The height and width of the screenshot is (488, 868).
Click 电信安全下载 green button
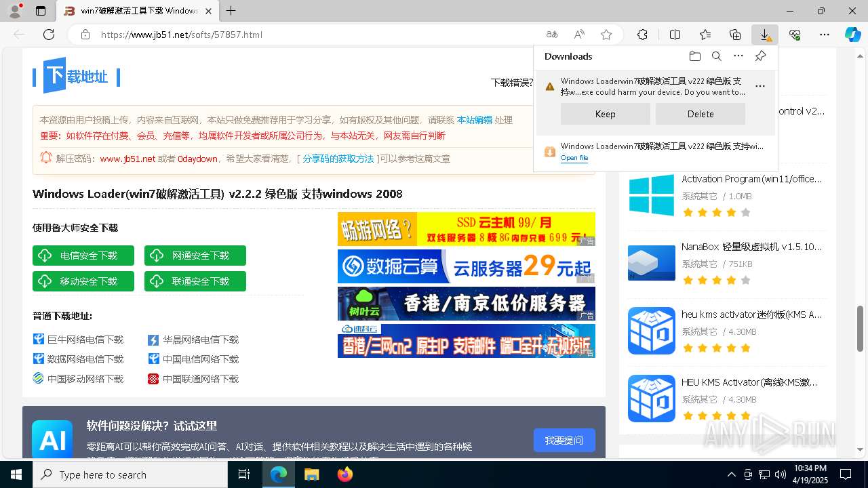83,256
